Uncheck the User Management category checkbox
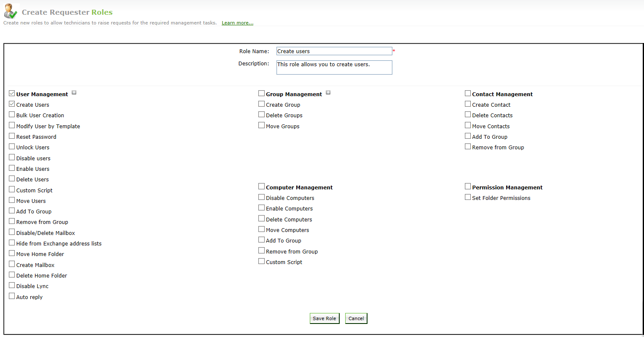 [12, 93]
